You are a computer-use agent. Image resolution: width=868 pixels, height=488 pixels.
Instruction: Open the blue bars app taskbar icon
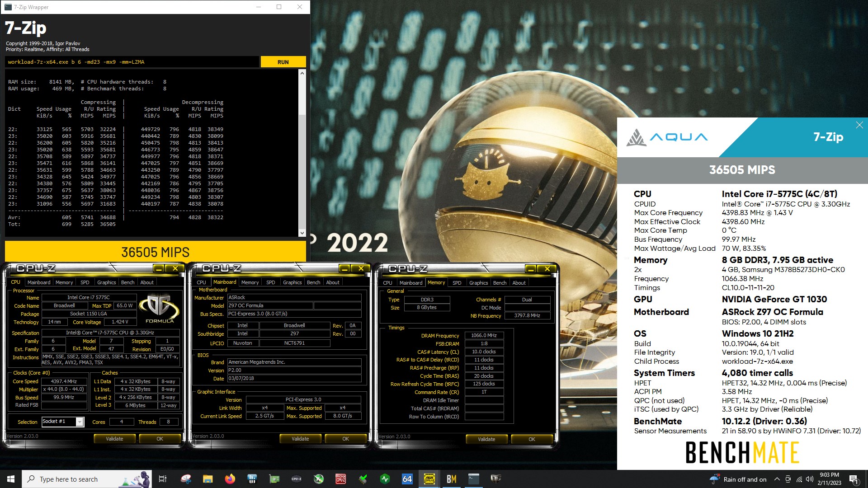(252, 479)
